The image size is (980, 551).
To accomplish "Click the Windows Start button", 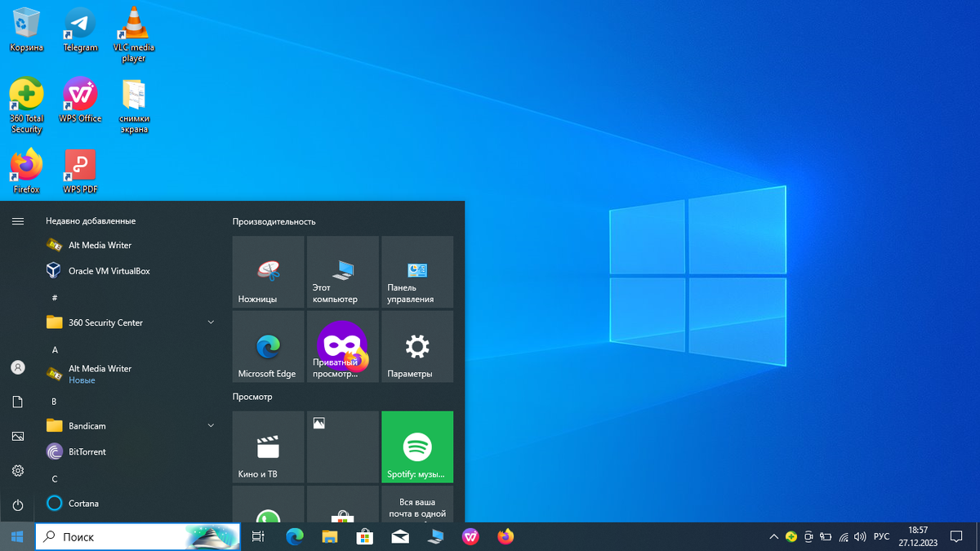I will point(16,536).
